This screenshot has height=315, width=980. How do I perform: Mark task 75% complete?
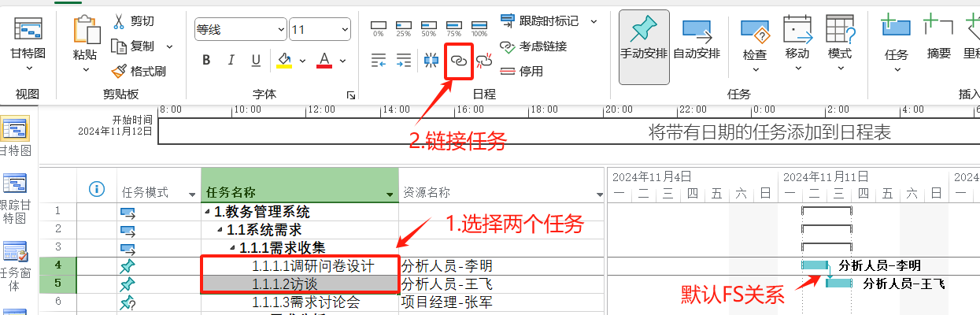[x=453, y=28]
